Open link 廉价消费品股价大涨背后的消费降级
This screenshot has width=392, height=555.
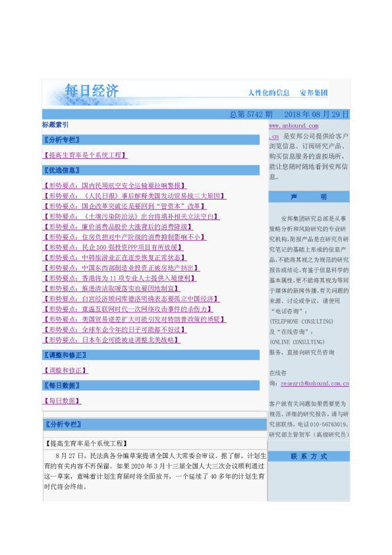118,227
